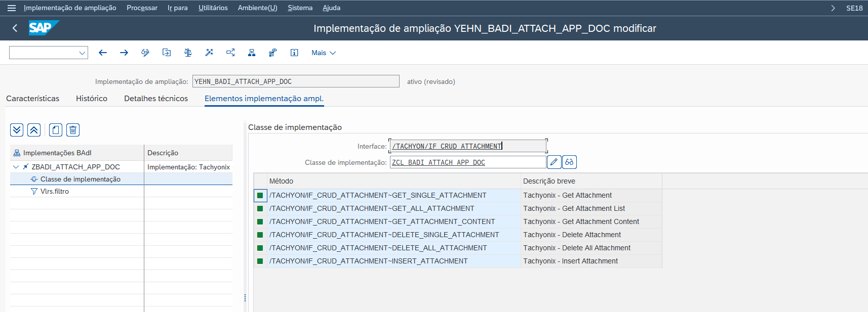868x312 pixels.
Task: Edit implementation class with pencil icon
Action: [x=554, y=162]
